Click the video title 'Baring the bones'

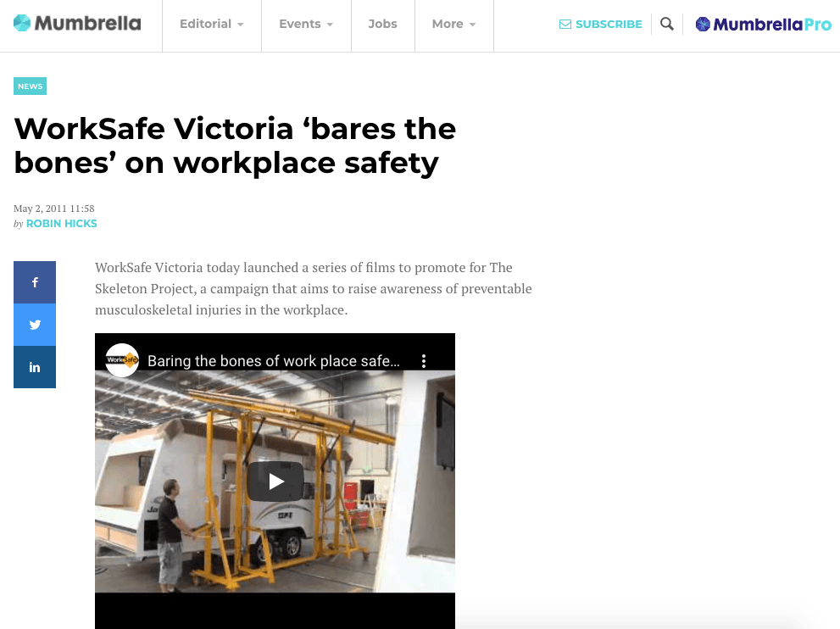[x=273, y=361]
